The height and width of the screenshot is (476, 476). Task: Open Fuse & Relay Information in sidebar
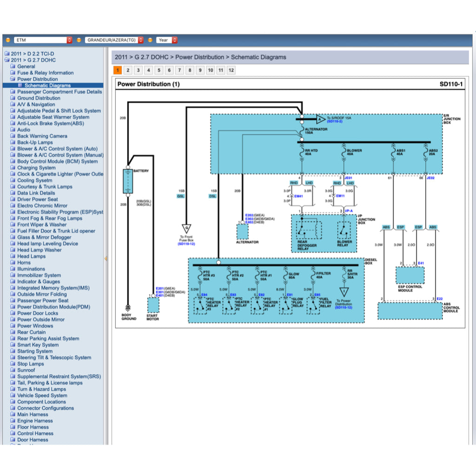pos(45,73)
